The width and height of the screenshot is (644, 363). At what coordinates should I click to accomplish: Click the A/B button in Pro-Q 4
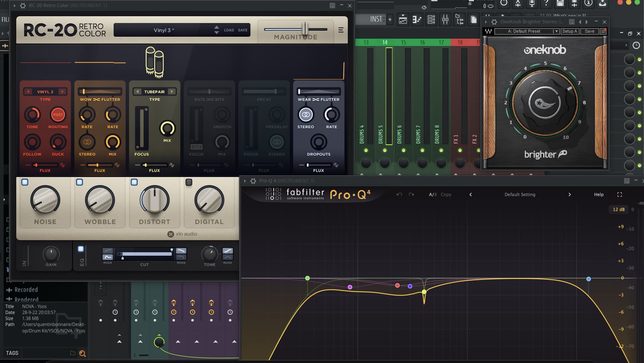coord(433,195)
